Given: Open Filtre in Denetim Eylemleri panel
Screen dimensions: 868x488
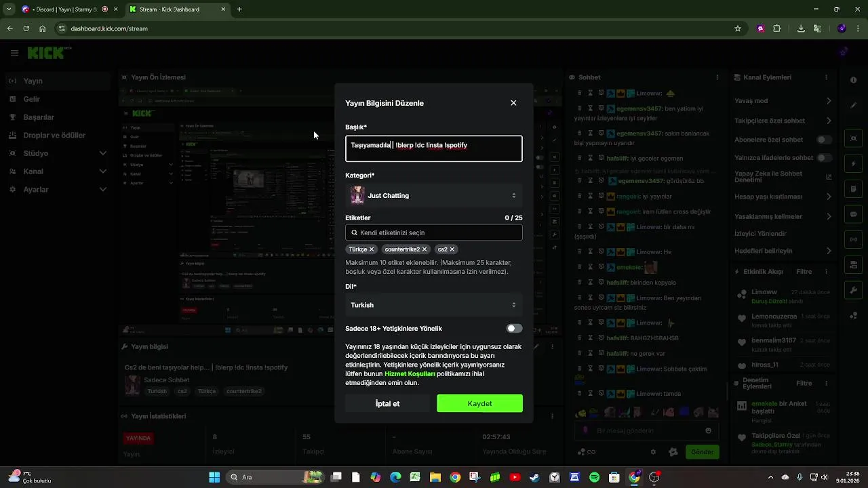Looking at the screenshot, I should (804, 383).
